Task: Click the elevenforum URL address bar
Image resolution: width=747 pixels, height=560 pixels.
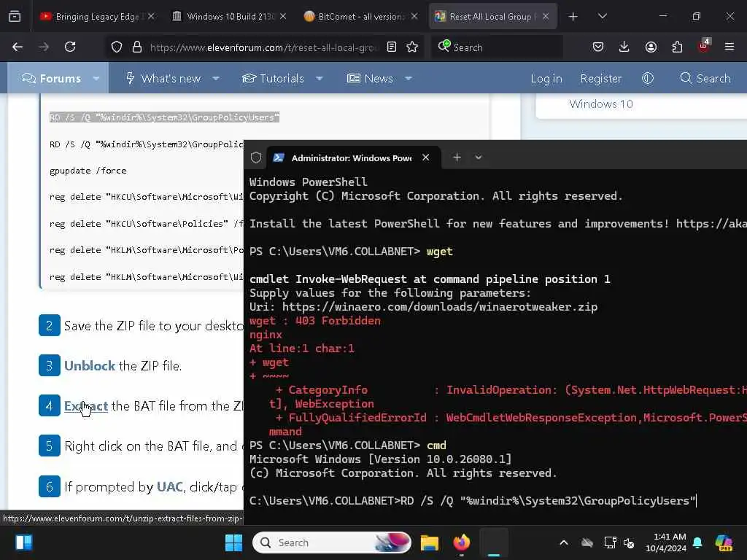Action: (265, 47)
